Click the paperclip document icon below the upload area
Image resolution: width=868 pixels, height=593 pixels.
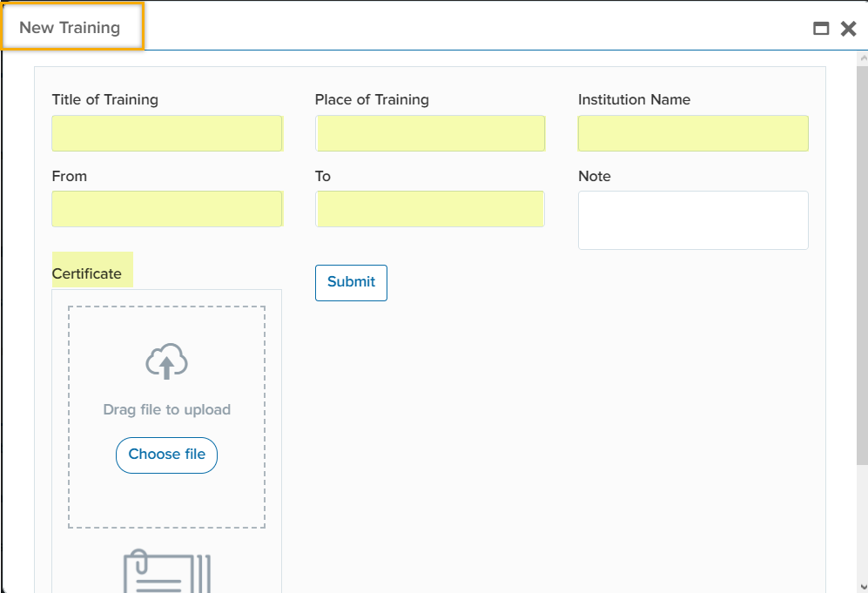tap(166, 570)
